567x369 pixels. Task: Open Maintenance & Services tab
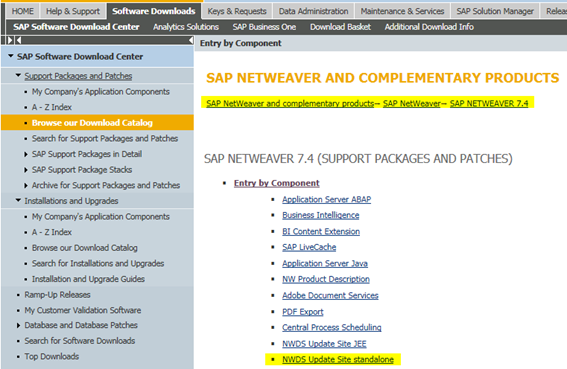pos(402,11)
